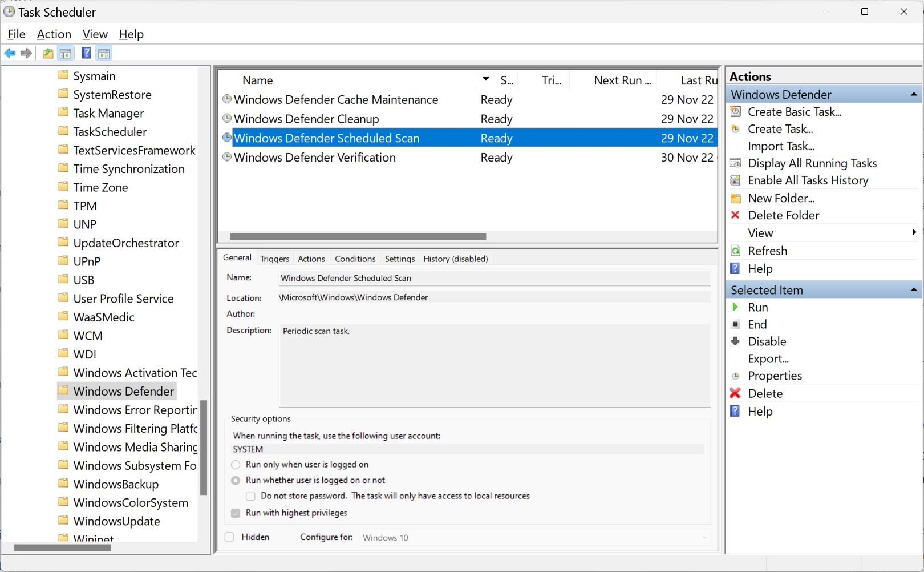Click the Up one level folder icon
Viewport: 924px width, 572px height.
pos(48,53)
